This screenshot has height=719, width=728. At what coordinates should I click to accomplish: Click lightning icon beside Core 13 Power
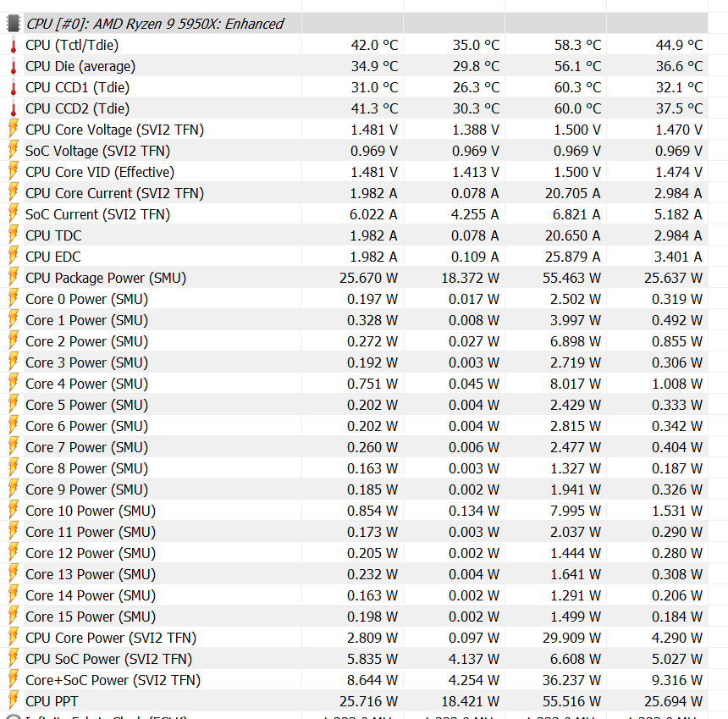point(14,574)
